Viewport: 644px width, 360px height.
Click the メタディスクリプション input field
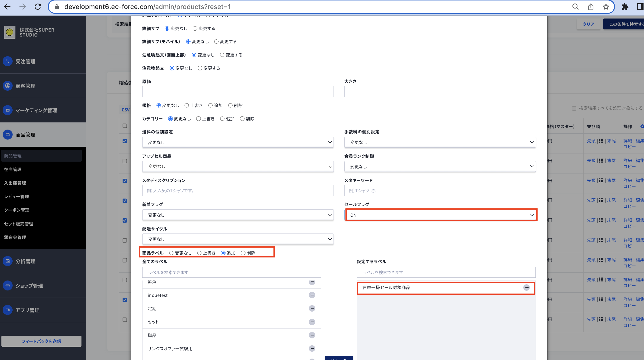coord(238,191)
